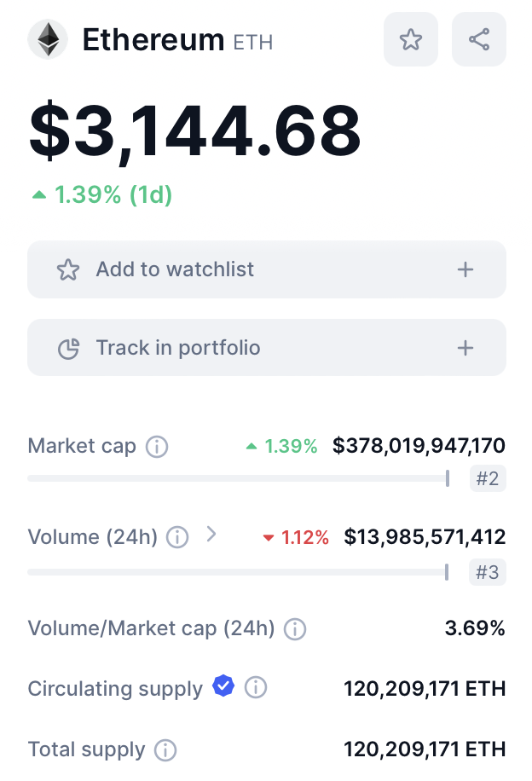Click Total supply info icon
This screenshot has width=532, height=781.
click(165, 750)
